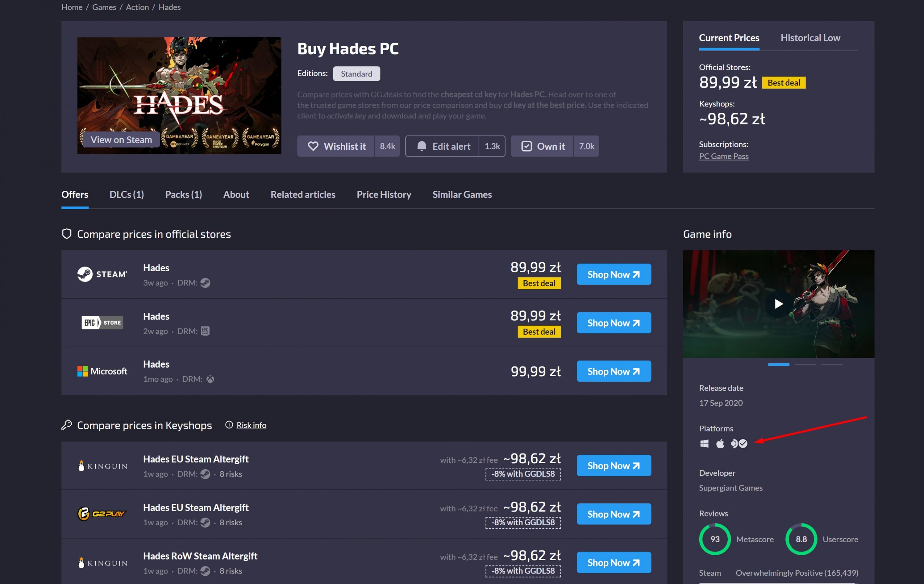
Task: Open the Packs (1) tab
Action: pos(183,194)
